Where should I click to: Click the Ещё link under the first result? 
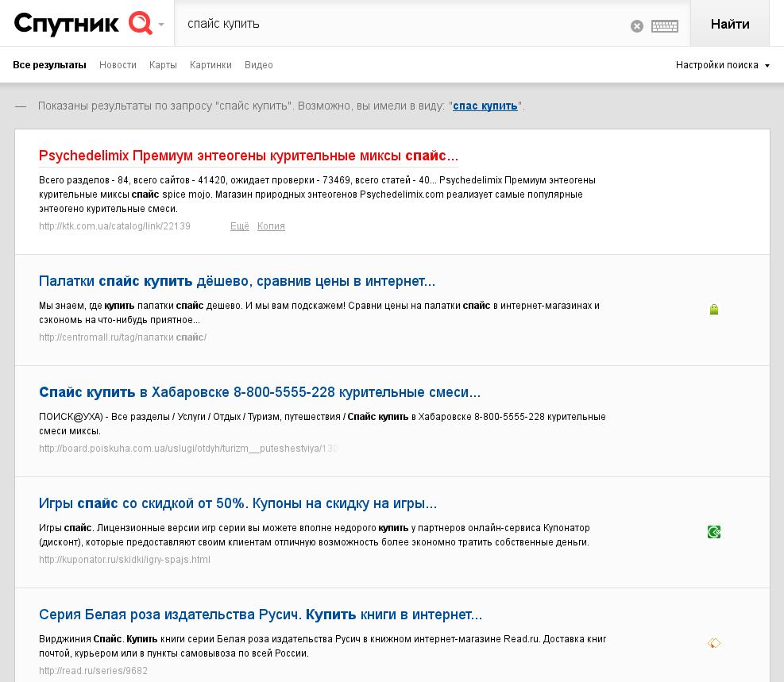(x=240, y=225)
